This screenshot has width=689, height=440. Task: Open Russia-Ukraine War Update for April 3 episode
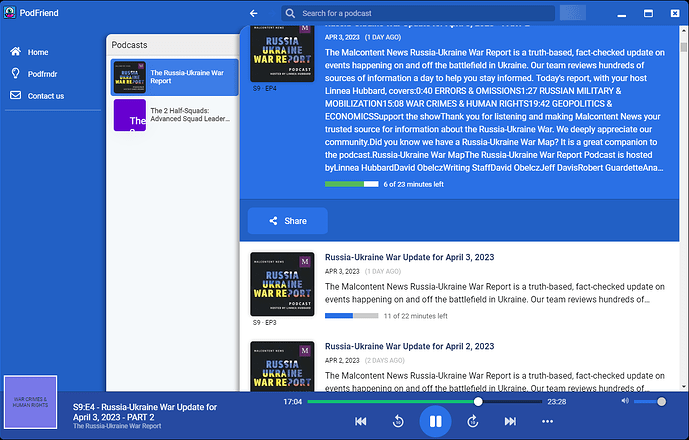pos(410,257)
